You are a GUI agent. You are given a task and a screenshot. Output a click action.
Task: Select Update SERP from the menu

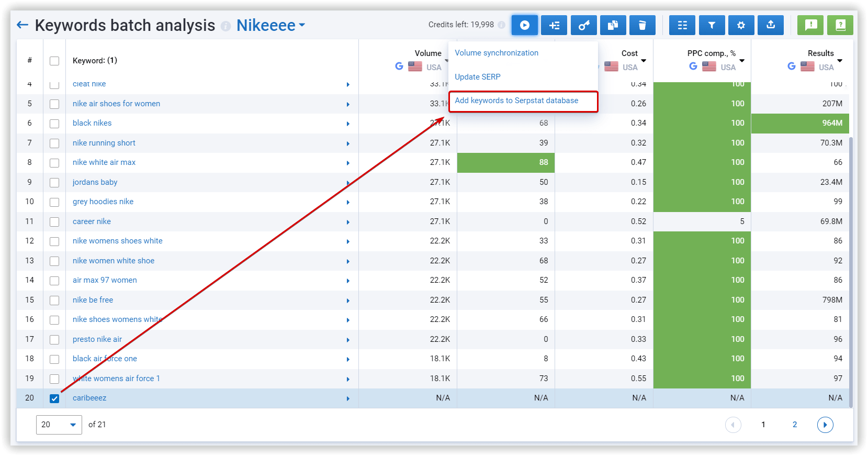pos(478,77)
